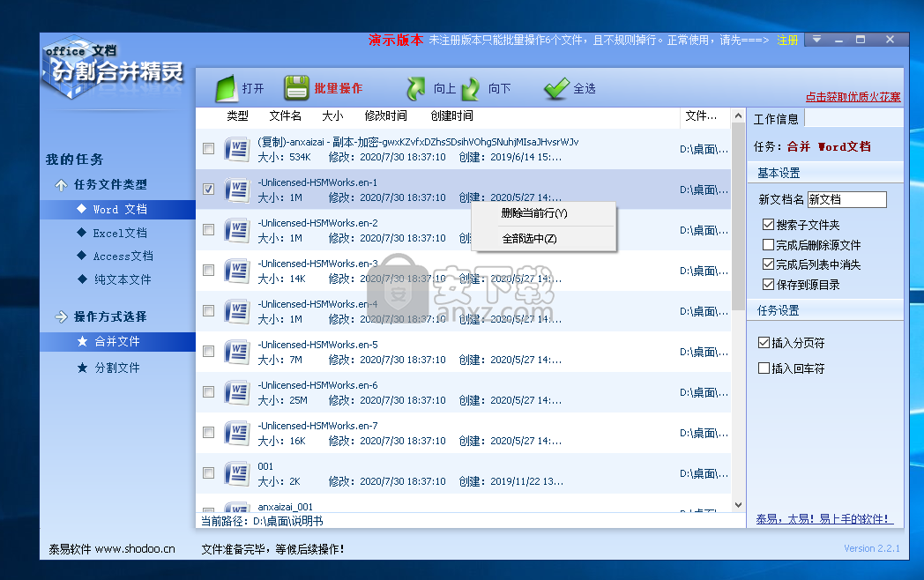Uncheck the -Unlicensed-HSMWorks.en-1 checkbox
This screenshot has width=924, height=580.
click(x=208, y=190)
